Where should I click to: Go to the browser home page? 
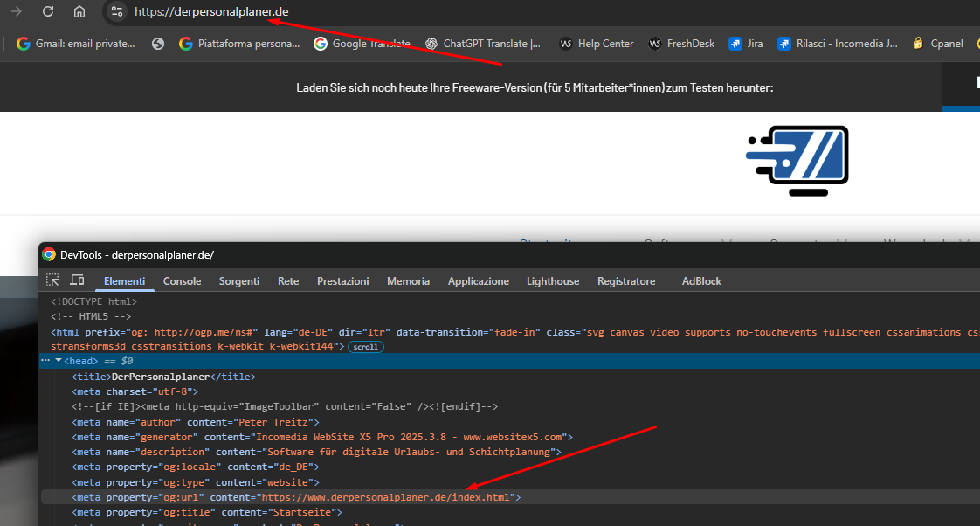click(79, 11)
